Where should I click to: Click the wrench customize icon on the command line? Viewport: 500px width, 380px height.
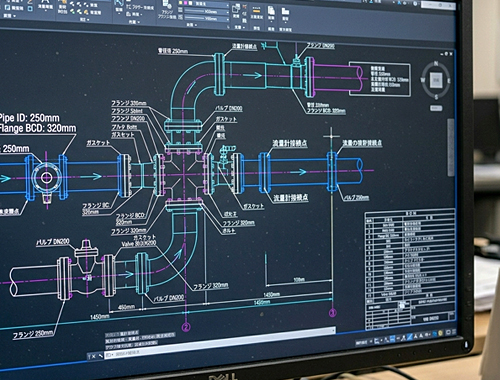point(101,356)
